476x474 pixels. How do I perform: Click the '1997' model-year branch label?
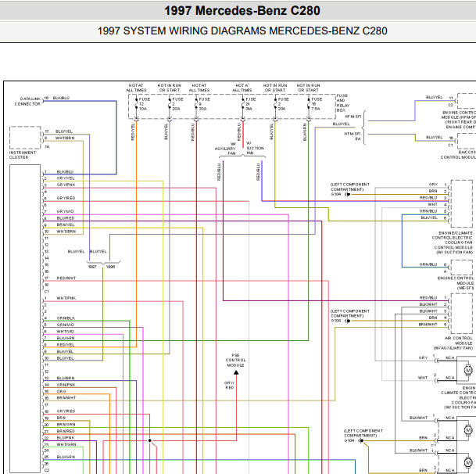pos(92,267)
